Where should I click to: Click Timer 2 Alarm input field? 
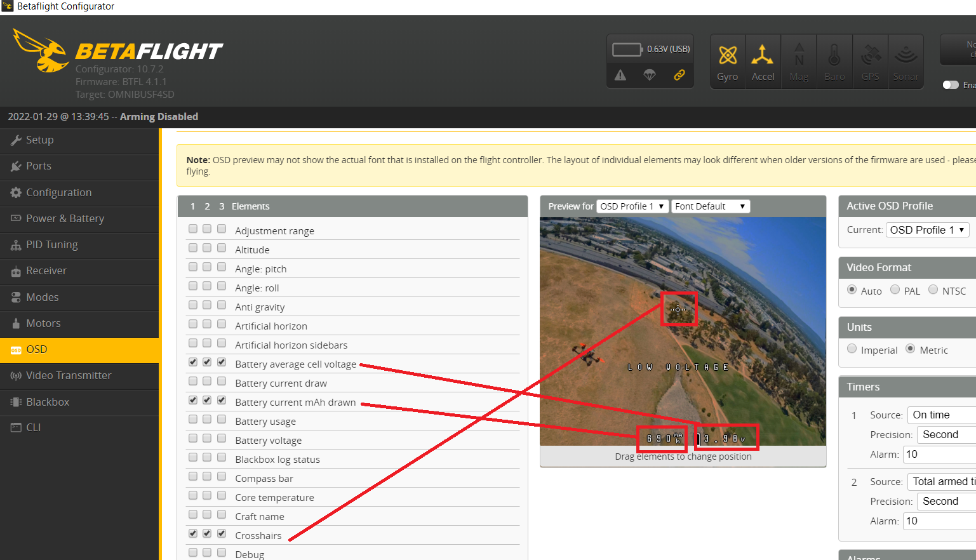click(940, 521)
